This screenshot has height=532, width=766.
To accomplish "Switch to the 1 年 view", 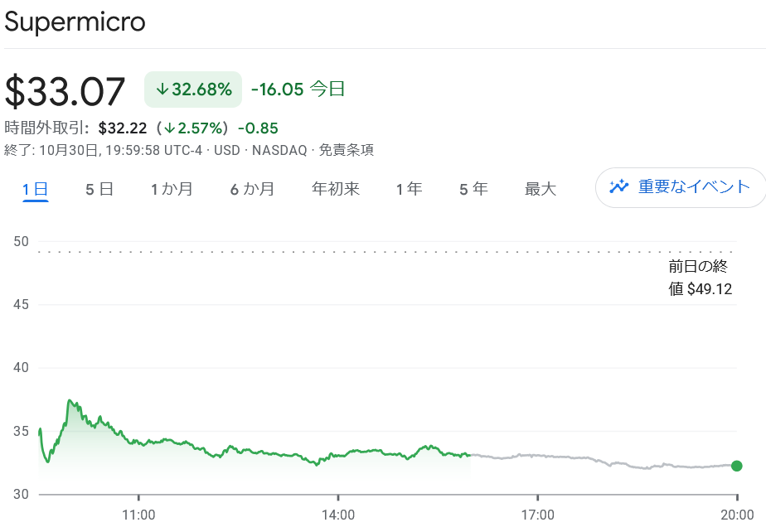I will 409,188.
